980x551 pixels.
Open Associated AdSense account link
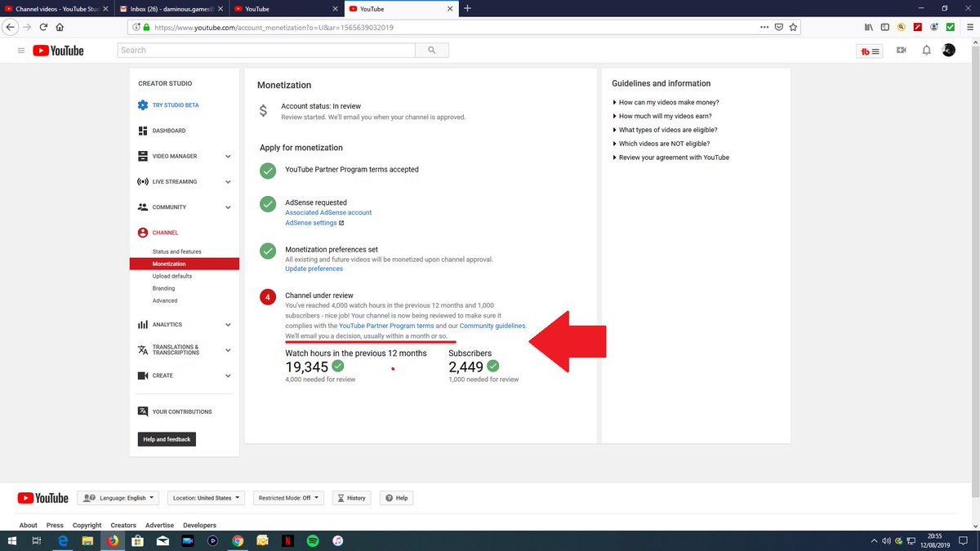tap(328, 212)
